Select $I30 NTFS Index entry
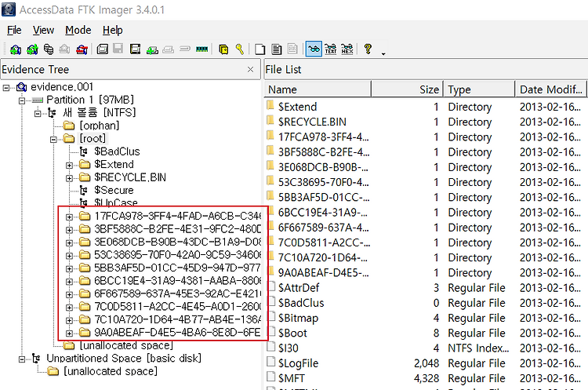 click(426, 348)
